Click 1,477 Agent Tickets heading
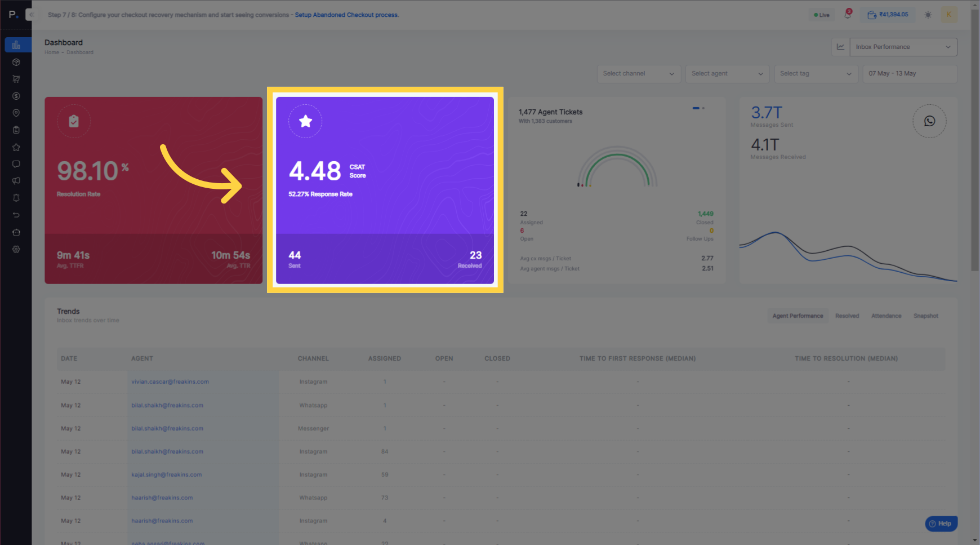 [551, 112]
